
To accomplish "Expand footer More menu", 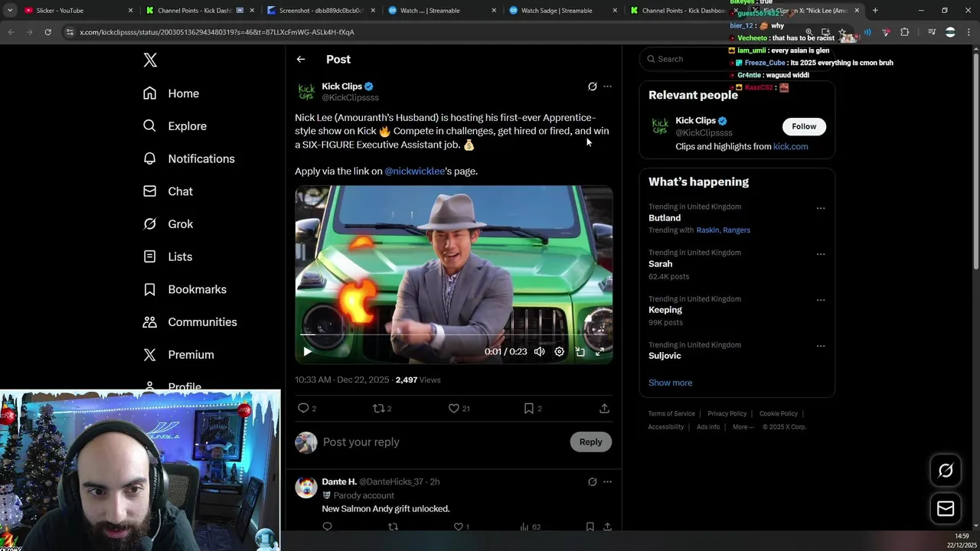I will 743,427.
